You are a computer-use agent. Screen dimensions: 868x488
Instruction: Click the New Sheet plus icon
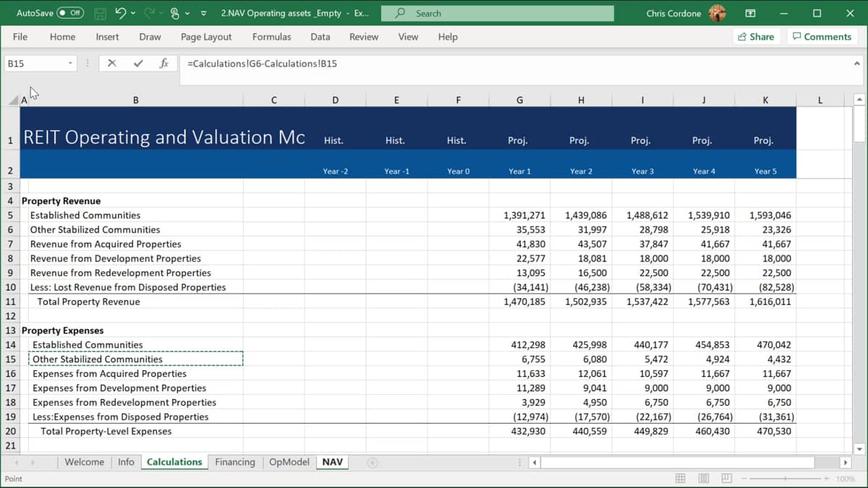pos(373,463)
